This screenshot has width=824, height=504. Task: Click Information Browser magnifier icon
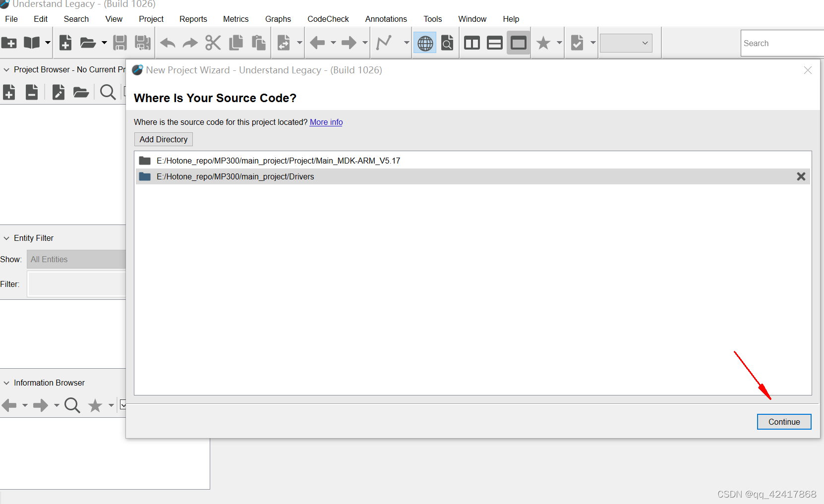tap(72, 405)
